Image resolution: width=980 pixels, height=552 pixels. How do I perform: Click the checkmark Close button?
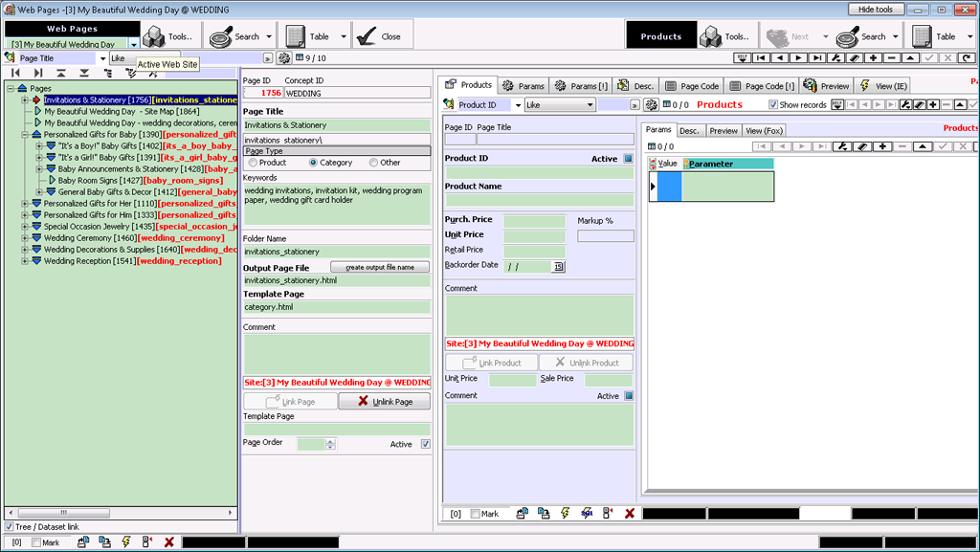[x=380, y=36]
